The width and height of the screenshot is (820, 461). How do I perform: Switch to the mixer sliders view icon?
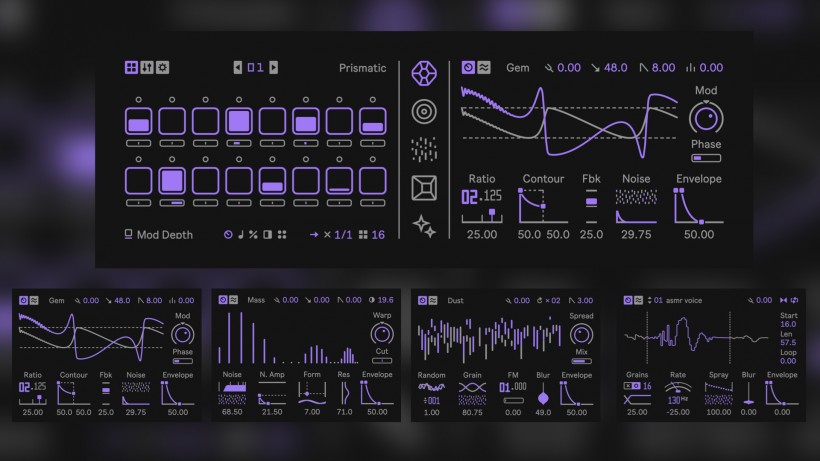147,68
